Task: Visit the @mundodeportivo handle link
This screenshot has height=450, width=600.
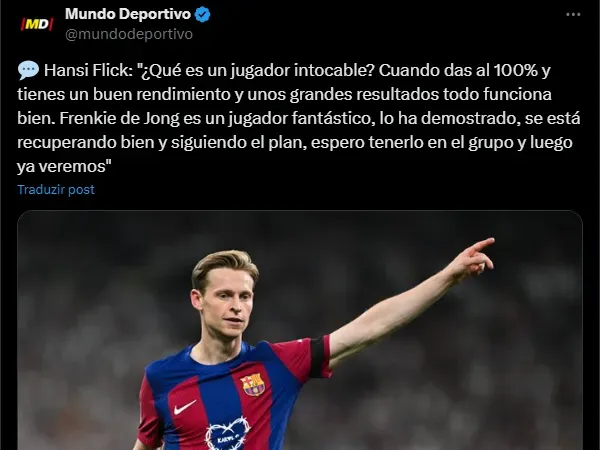Action: tap(129, 34)
